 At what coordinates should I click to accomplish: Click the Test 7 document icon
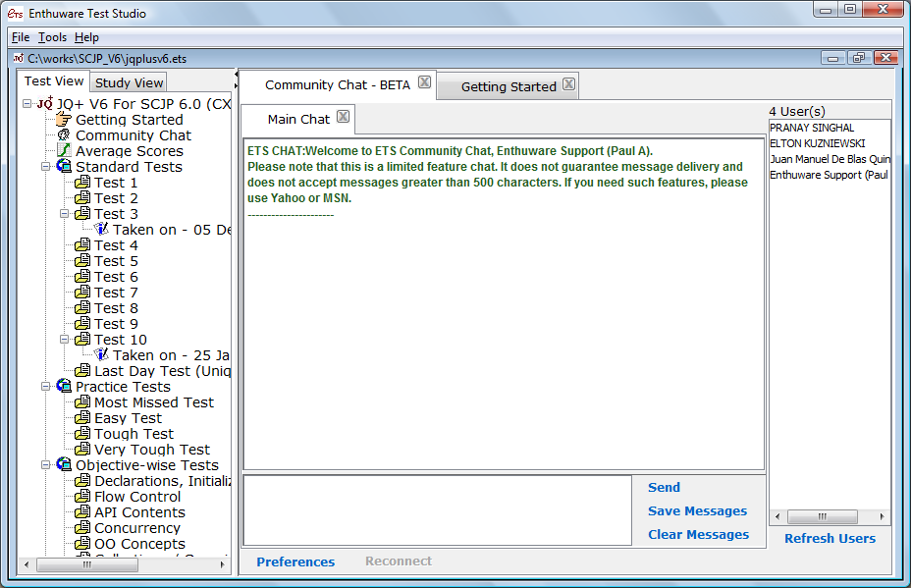(82, 293)
